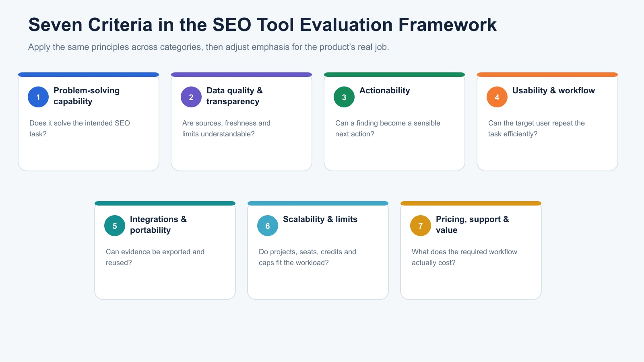Click the blue number 1 circle
Image resolution: width=644 pixels, height=362 pixels.
[x=38, y=97]
